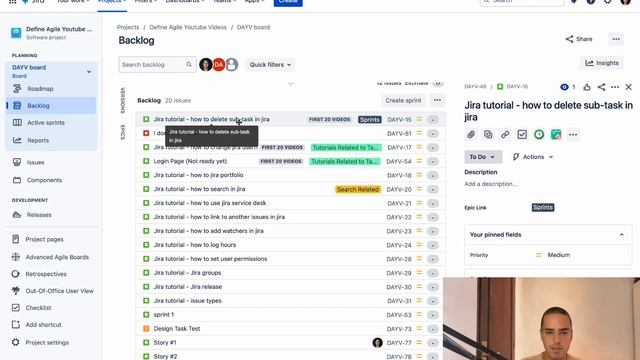This screenshot has height=360, width=640.
Task: Click the share icon in issue panel header
Action: click(x=601, y=87)
